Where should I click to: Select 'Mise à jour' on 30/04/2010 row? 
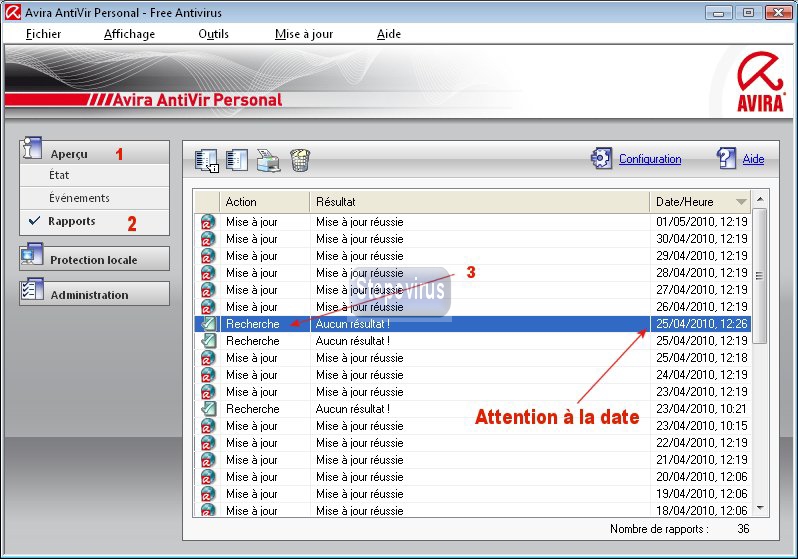[x=251, y=239]
